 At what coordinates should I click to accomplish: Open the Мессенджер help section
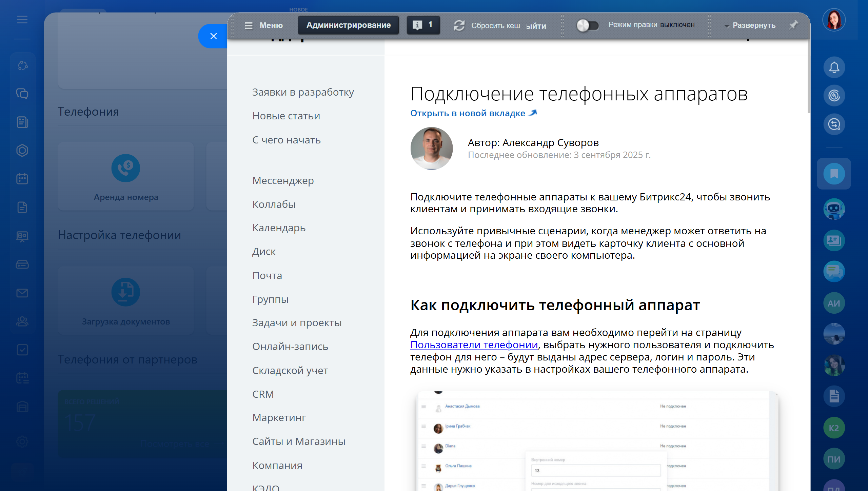283,181
